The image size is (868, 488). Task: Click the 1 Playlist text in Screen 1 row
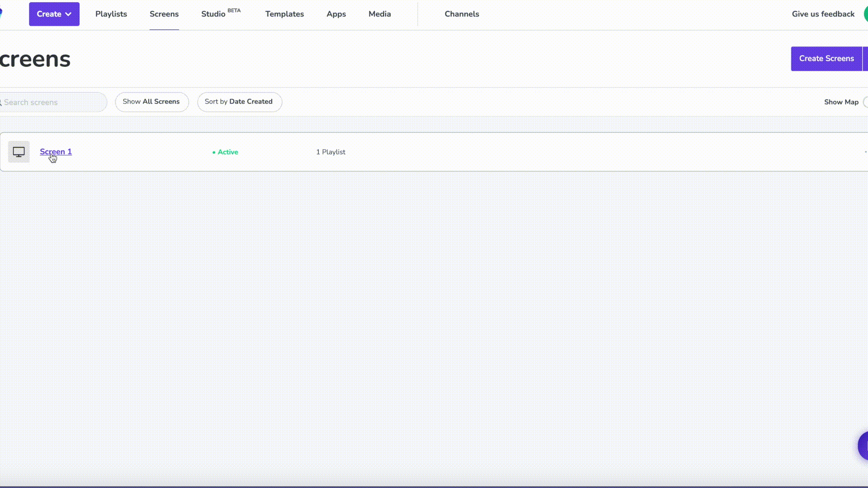[x=330, y=152]
